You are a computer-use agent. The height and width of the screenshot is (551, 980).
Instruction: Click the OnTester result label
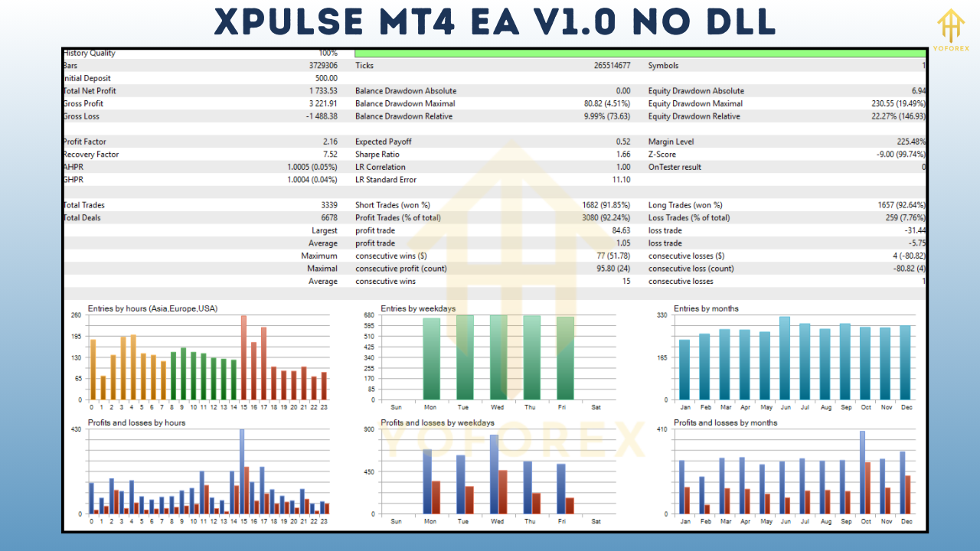coord(675,167)
